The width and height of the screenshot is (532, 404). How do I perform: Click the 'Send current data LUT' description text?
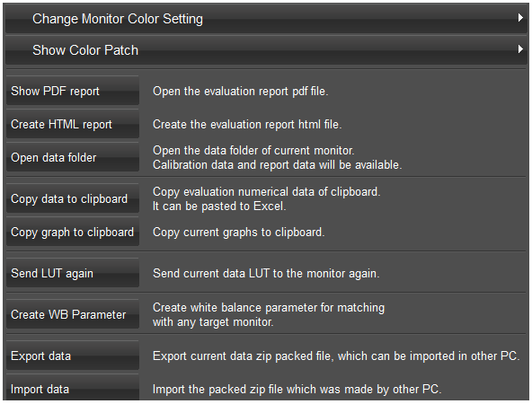[x=266, y=274]
